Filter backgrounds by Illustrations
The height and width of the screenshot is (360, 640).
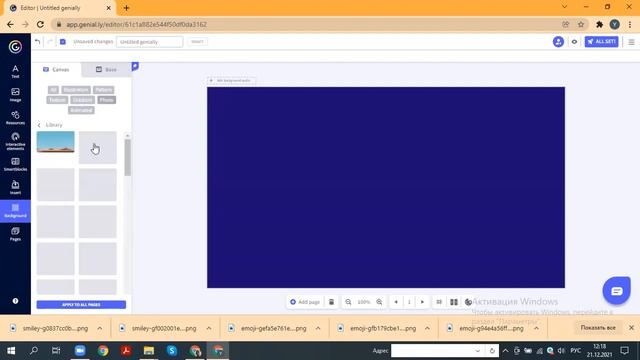click(76, 90)
